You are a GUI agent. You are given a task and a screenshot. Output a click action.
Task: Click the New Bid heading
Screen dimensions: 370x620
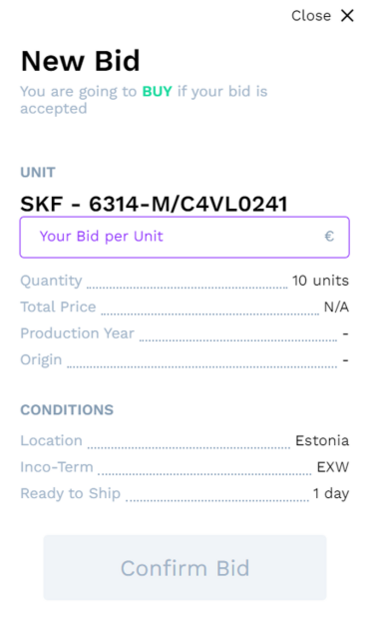tap(80, 61)
